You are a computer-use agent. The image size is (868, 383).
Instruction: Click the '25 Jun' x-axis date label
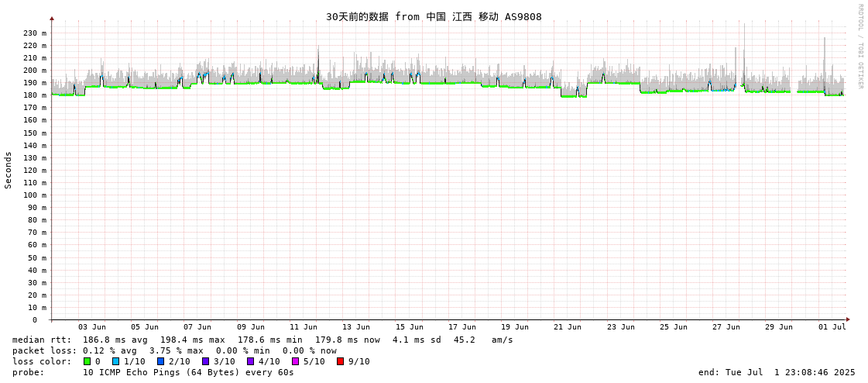[x=674, y=327]
